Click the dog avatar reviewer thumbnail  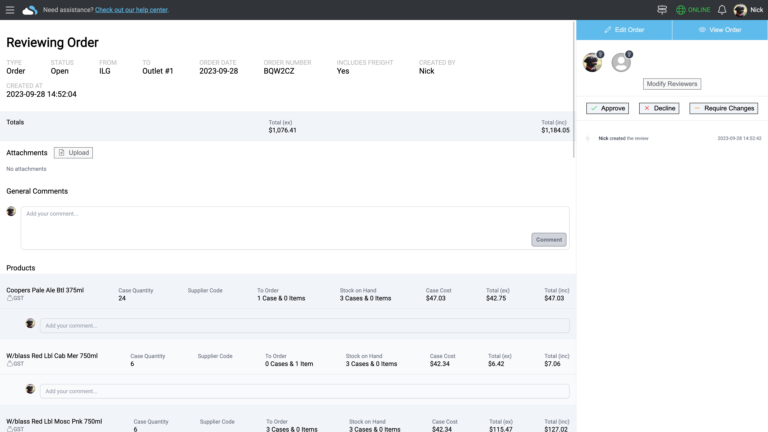pyautogui.click(x=591, y=63)
